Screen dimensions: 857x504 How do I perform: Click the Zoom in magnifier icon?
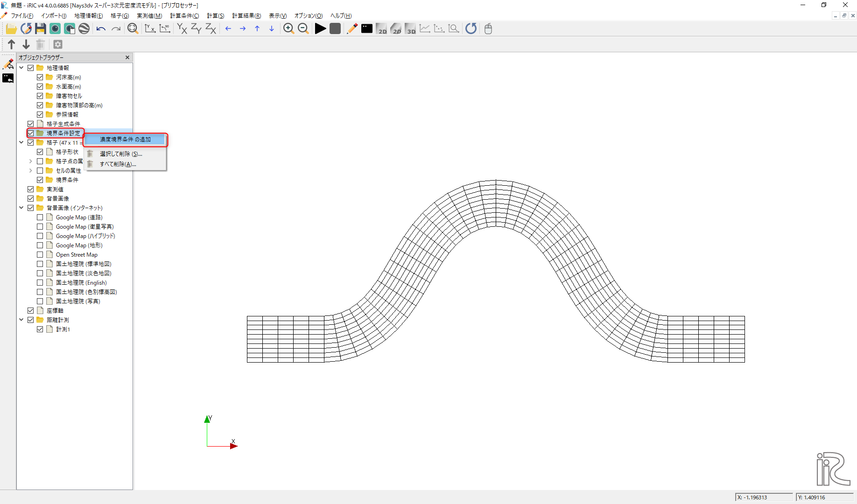[288, 29]
